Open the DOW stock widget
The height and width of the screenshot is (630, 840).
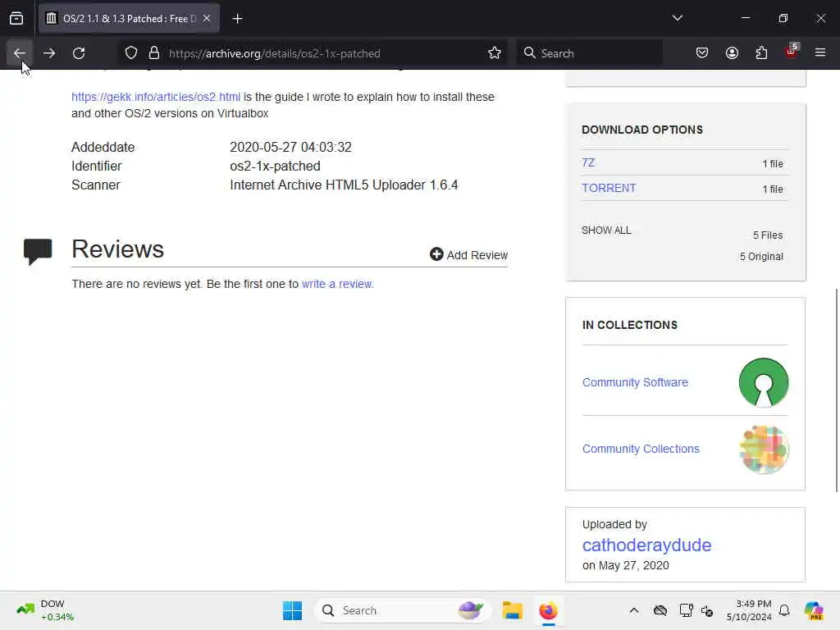tap(47, 610)
